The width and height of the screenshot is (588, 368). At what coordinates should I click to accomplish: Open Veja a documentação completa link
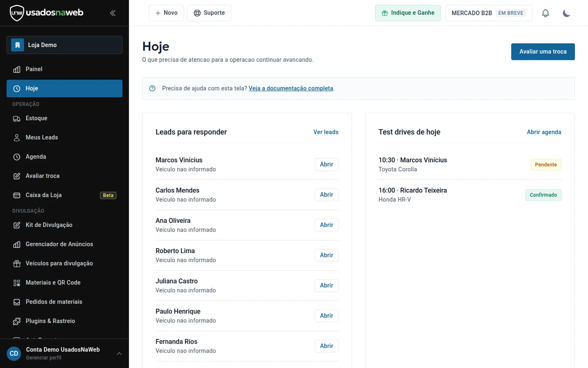click(x=291, y=88)
